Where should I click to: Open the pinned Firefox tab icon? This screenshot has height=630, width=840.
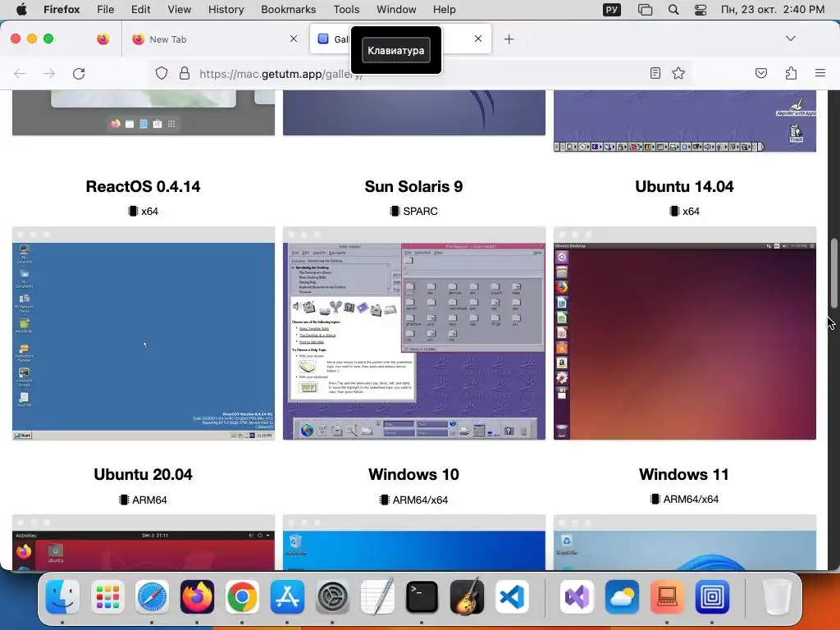tap(103, 39)
